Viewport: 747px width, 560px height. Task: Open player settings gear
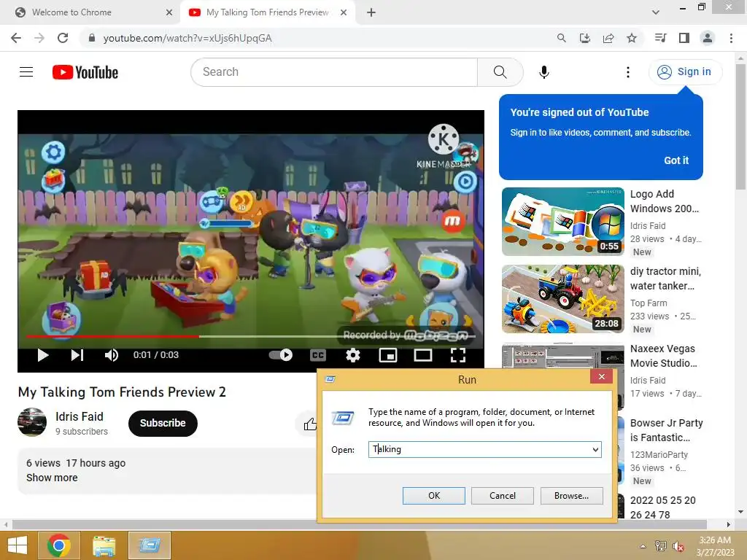(x=353, y=355)
